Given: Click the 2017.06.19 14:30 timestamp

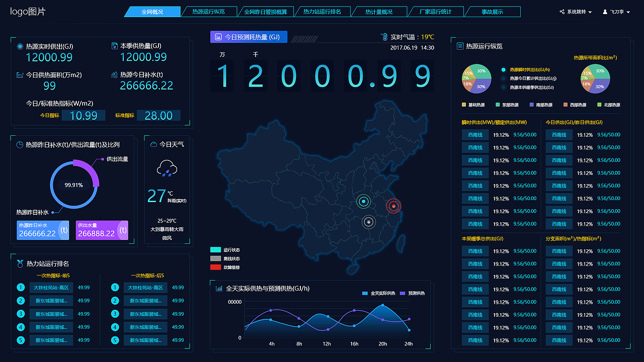Looking at the screenshot, I should (x=412, y=47).
